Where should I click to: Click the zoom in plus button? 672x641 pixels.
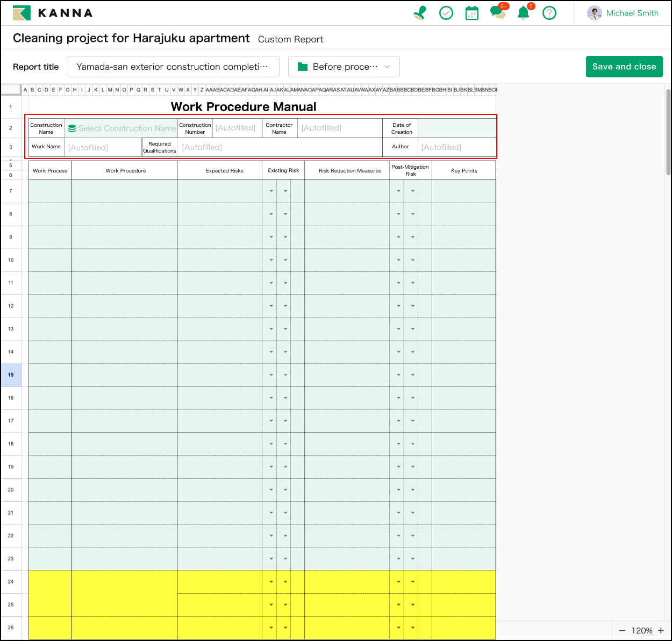661,631
